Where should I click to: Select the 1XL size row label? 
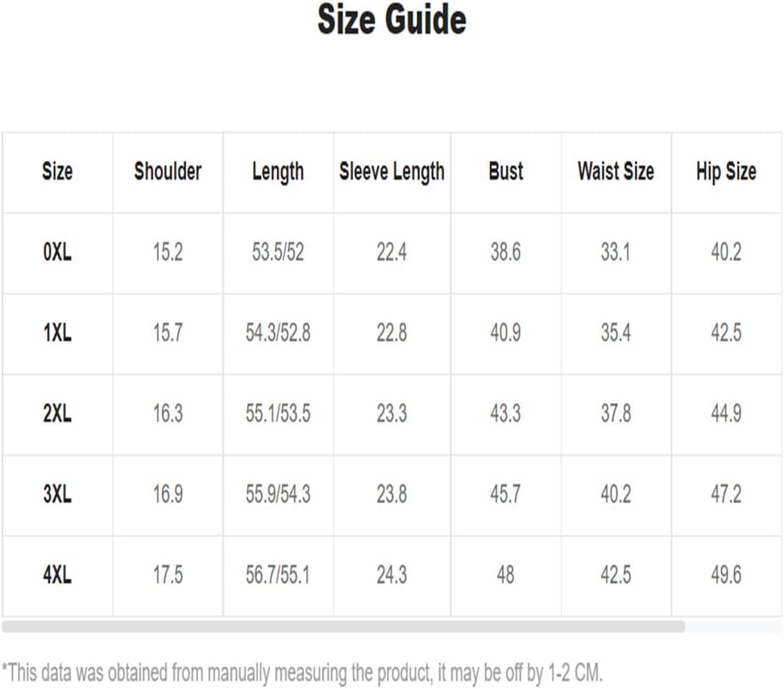[57, 333]
